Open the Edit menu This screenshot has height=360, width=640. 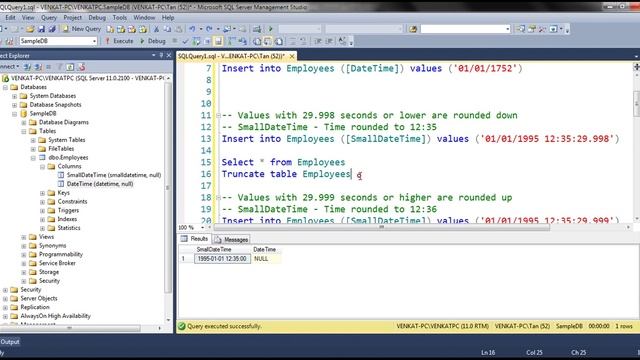[10, 18]
